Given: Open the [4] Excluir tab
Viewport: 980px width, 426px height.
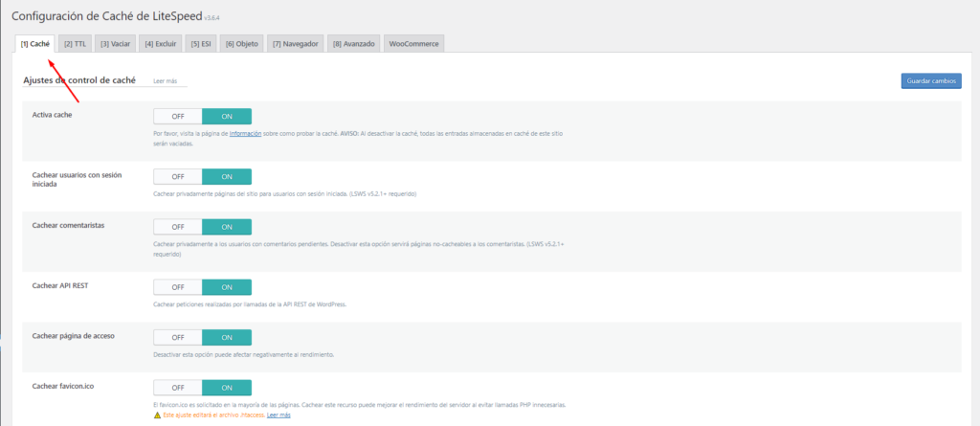Looking at the screenshot, I should coord(161,44).
